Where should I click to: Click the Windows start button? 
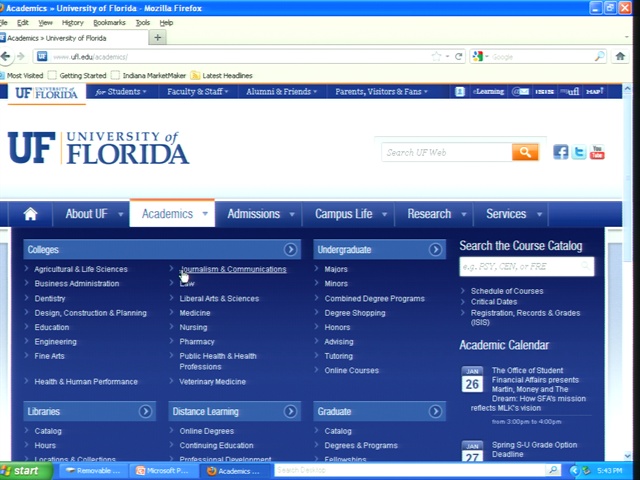point(25,471)
